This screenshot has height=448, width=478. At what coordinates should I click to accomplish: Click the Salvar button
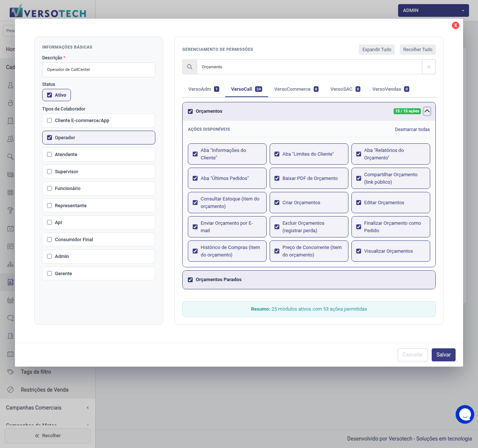point(444,355)
